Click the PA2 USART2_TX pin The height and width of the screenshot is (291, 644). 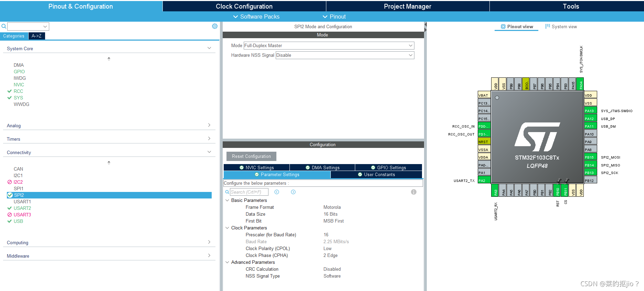click(484, 181)
